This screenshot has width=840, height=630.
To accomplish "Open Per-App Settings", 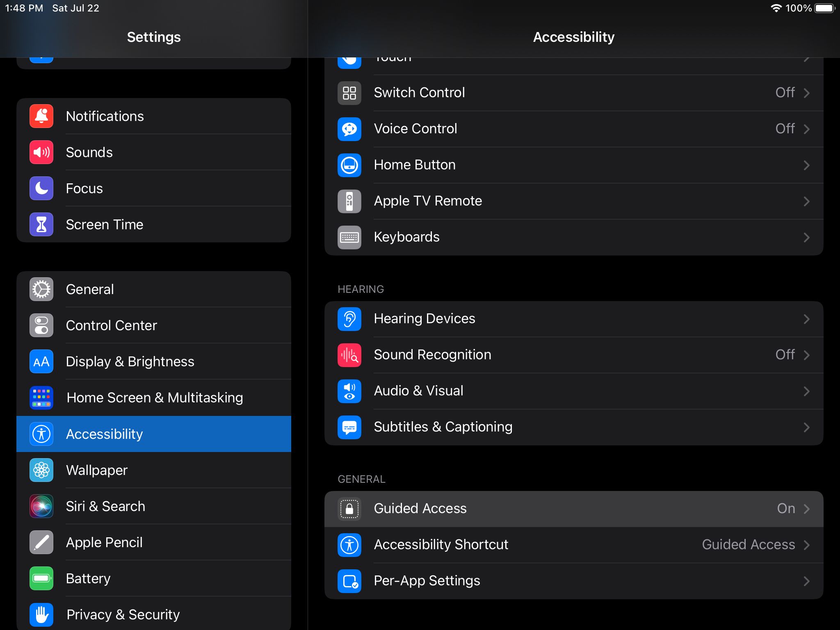I will pyautogui.click(x=574, y=581).
